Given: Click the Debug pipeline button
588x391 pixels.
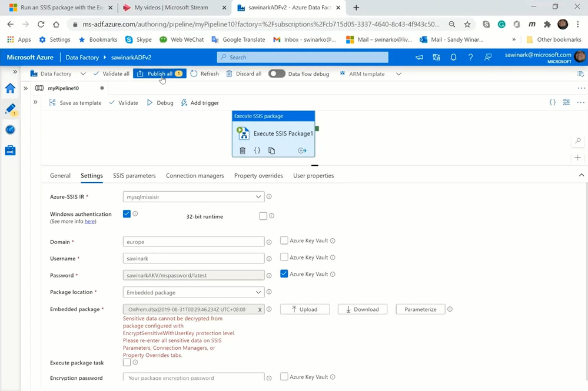Looking at the screenshot, I should click(160, 103).
